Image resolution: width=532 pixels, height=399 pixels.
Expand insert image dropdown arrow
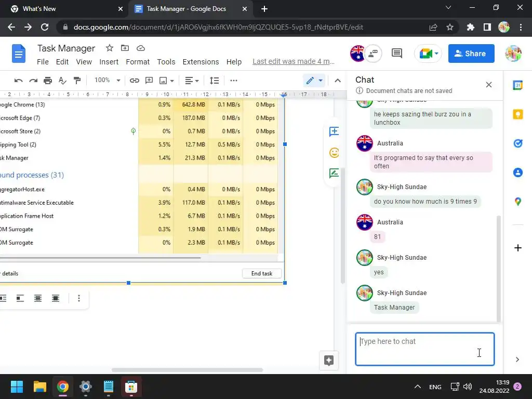click(x=172, y=81)
